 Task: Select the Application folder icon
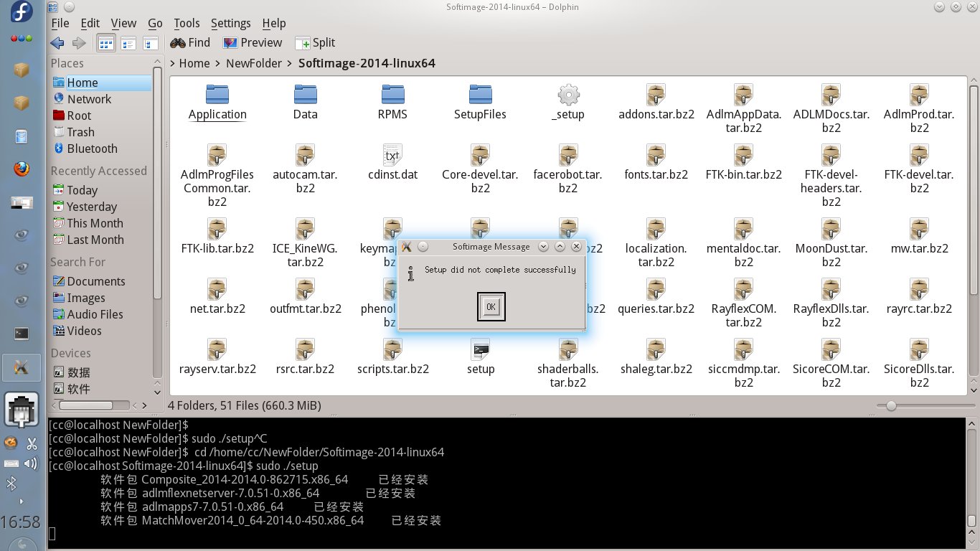point(217,94)
